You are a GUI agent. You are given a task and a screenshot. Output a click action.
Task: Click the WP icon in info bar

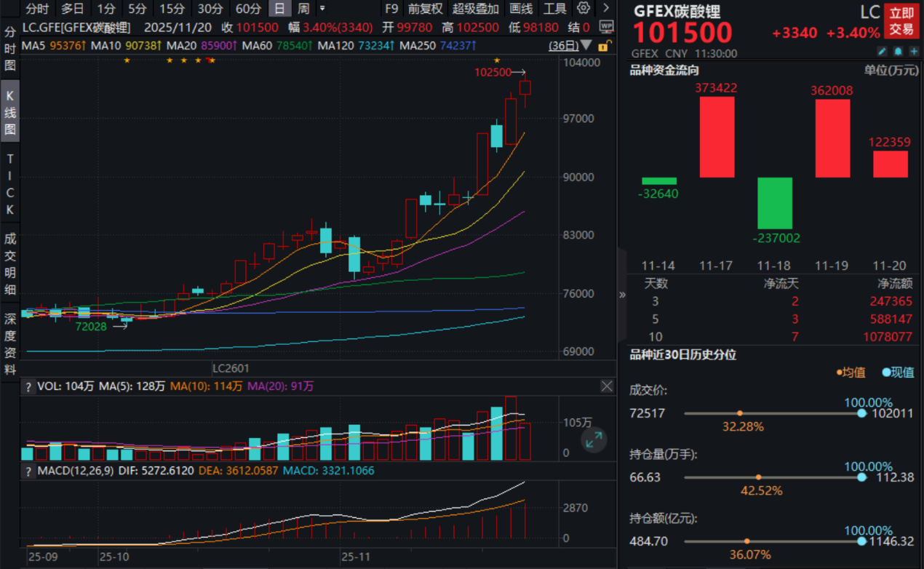[x=605, y=27]
